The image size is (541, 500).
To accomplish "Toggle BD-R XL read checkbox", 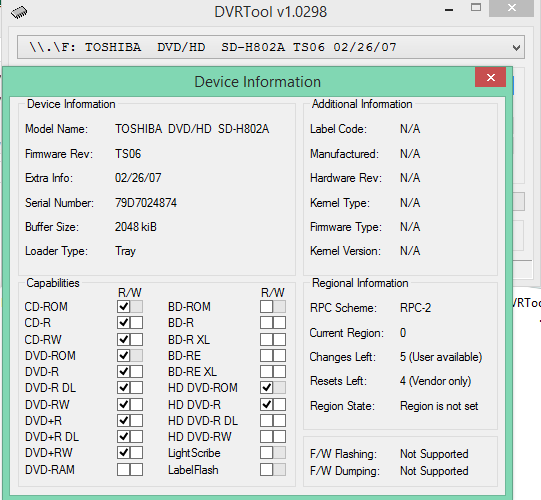I will pyautogui.click(x=266, y=339).
